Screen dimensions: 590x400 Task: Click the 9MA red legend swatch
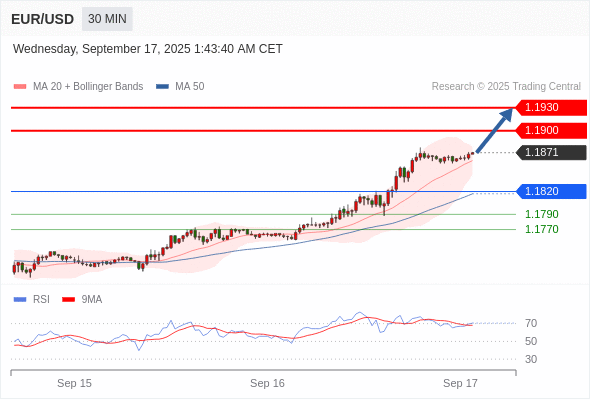point(68,300)
